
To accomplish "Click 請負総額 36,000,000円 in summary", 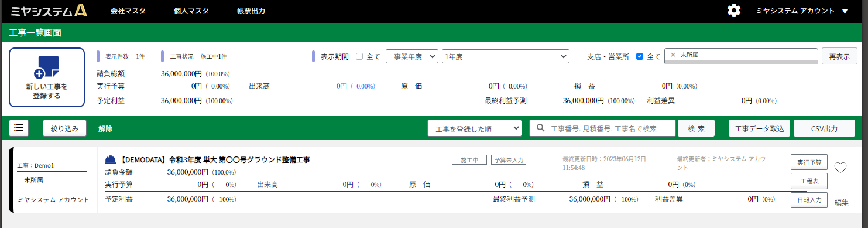I will pos(181,74).
